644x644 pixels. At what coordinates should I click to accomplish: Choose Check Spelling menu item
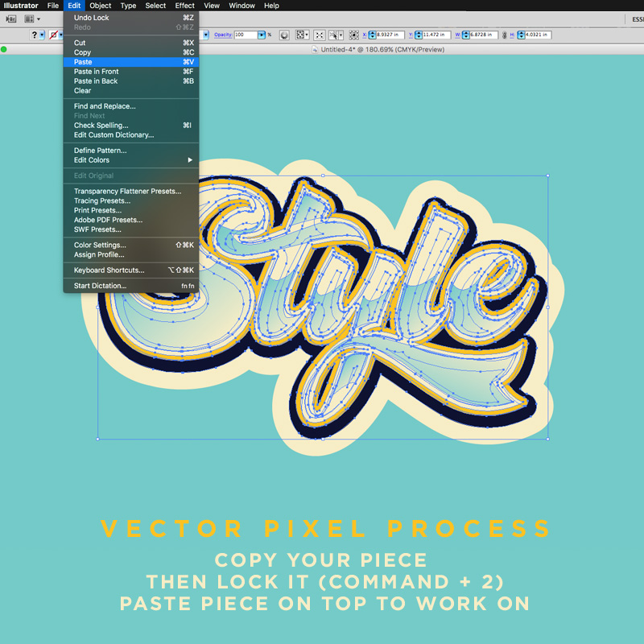131,126
